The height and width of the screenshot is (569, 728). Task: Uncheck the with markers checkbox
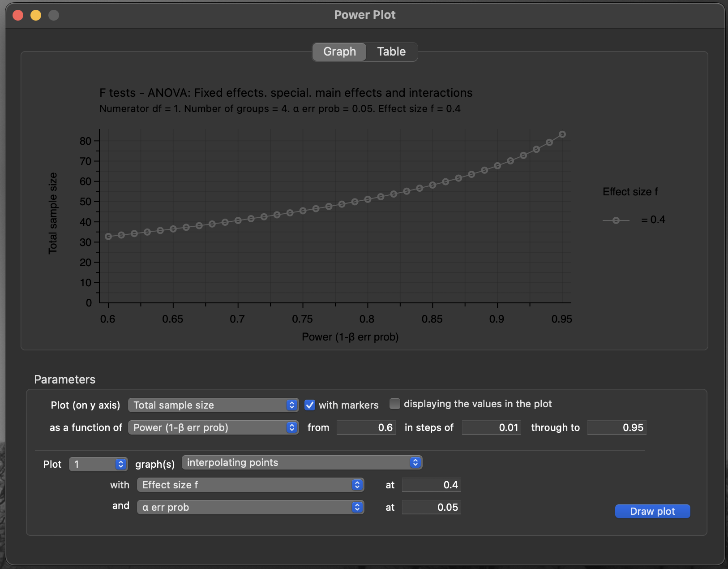[x=310, y=405]
